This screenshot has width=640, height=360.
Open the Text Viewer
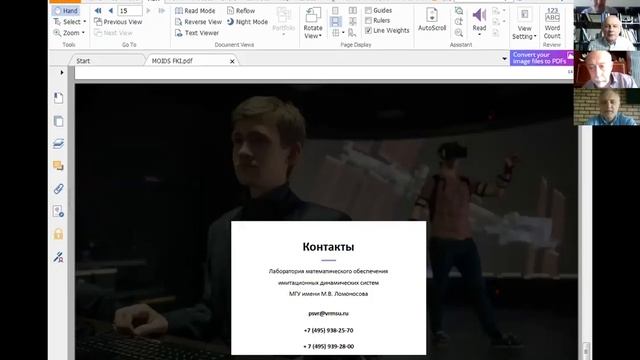[197, 33]
